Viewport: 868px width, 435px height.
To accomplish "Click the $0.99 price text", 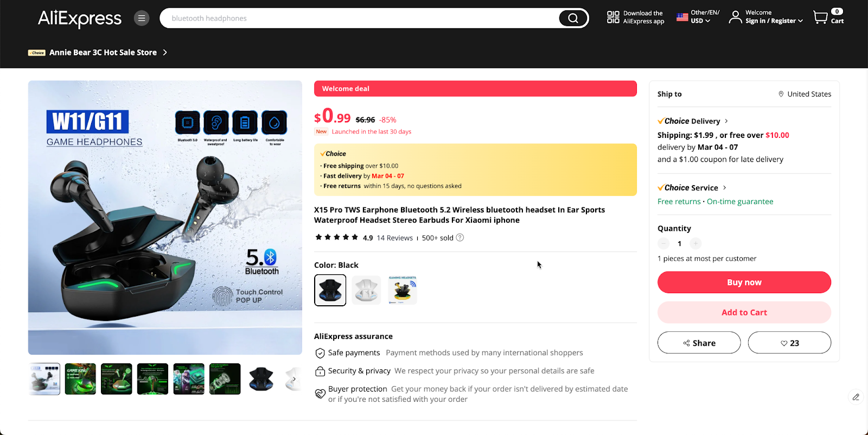I will pos(333,116).
